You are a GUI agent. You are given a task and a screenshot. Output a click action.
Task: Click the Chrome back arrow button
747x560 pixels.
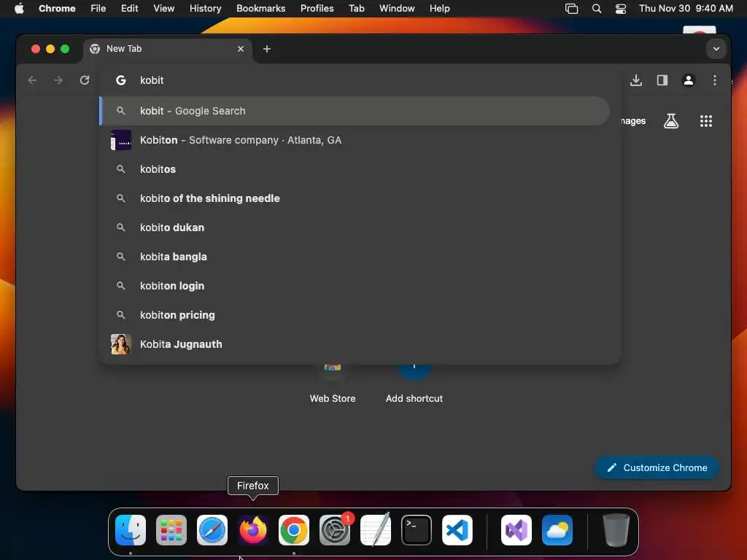tap(32, 80)
